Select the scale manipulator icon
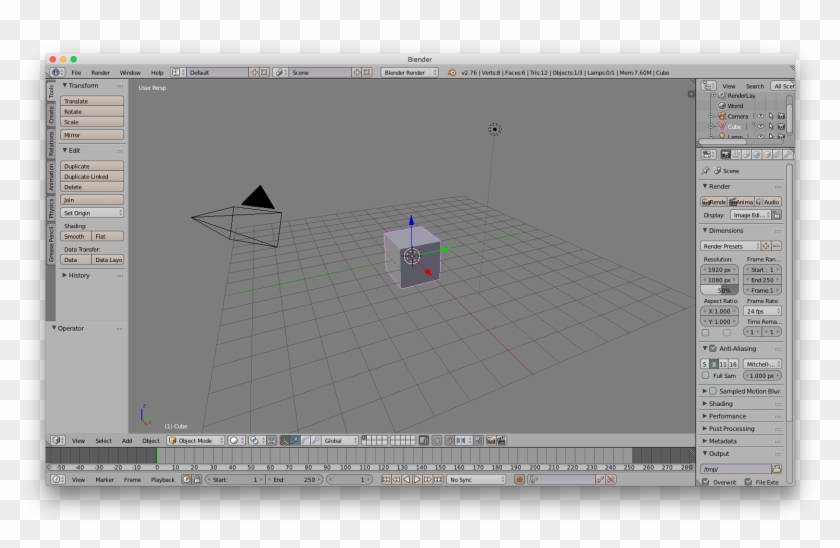The height and width of the screenshot is (548, 840). 315,440
